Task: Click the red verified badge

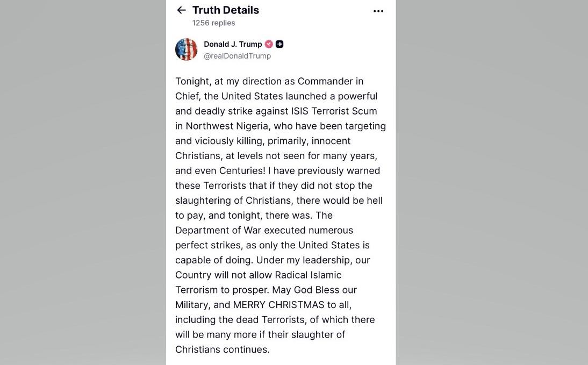Action: point(269,44)
